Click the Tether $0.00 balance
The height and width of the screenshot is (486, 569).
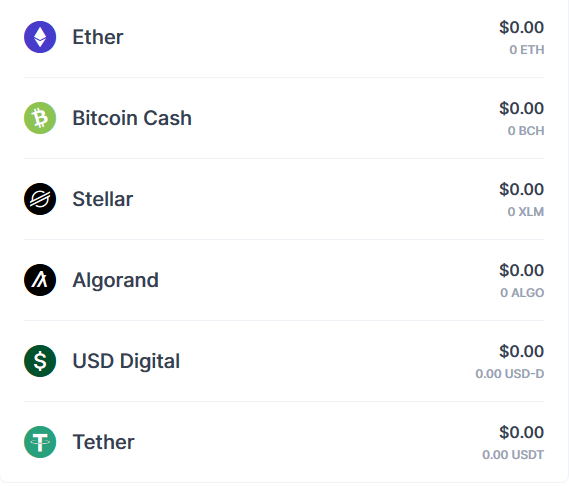click(521, 432)
